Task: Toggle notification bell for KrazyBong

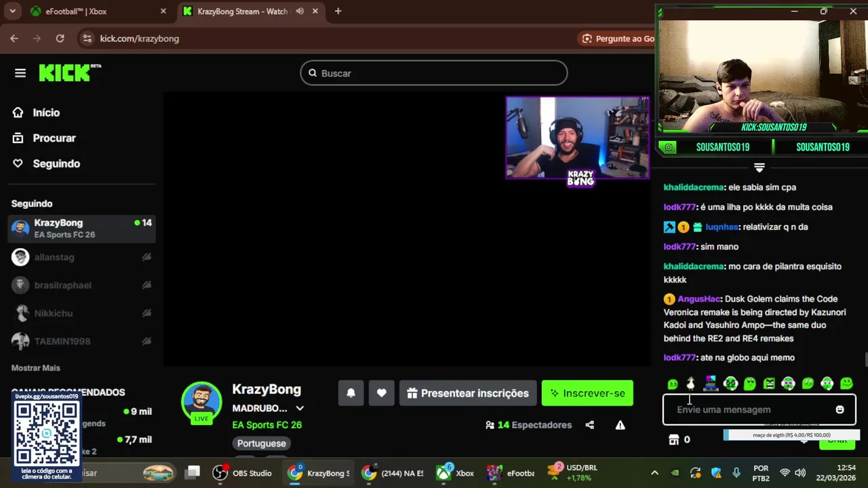Action: pos(351,393)
